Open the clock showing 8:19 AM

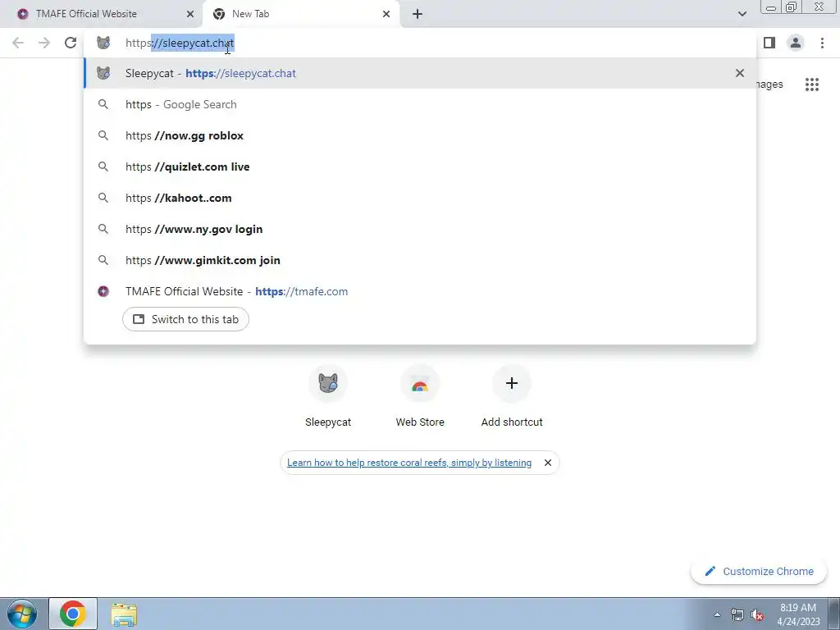click(798, 614)
